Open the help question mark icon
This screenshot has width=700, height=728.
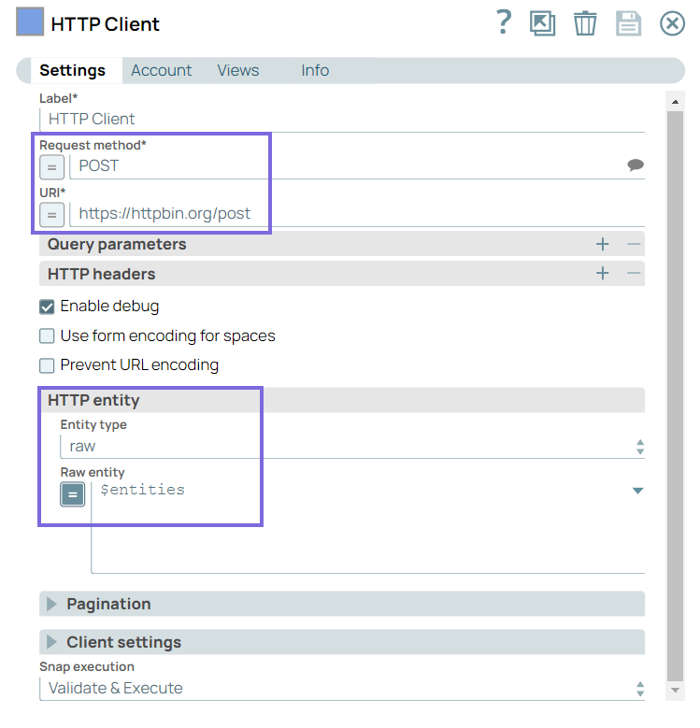click(x=504, y=22)
